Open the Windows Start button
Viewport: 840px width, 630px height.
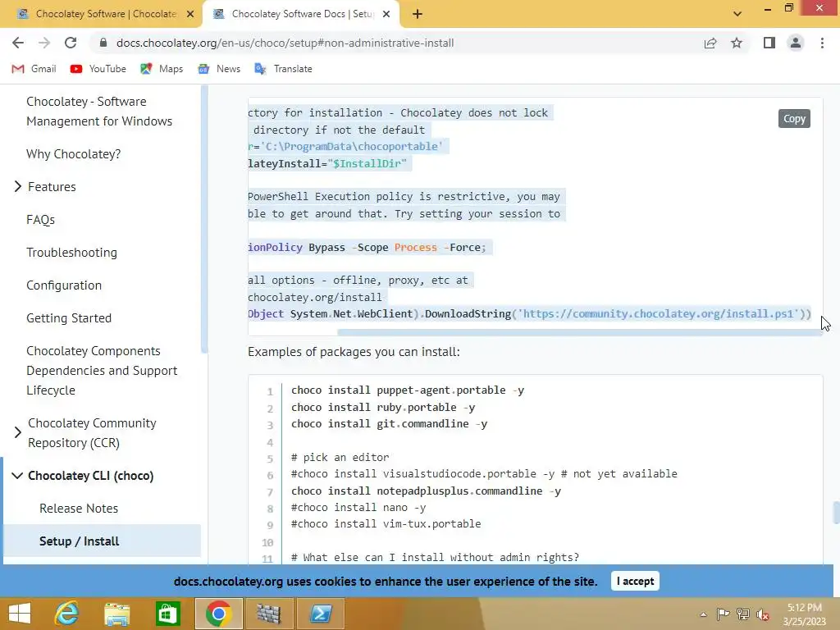(x=20, y=614)
